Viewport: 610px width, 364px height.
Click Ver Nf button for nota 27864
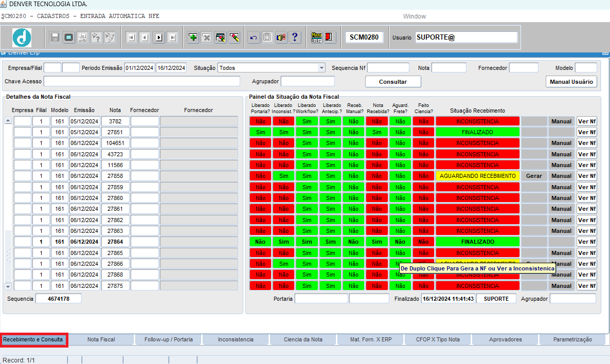point(587,242)
